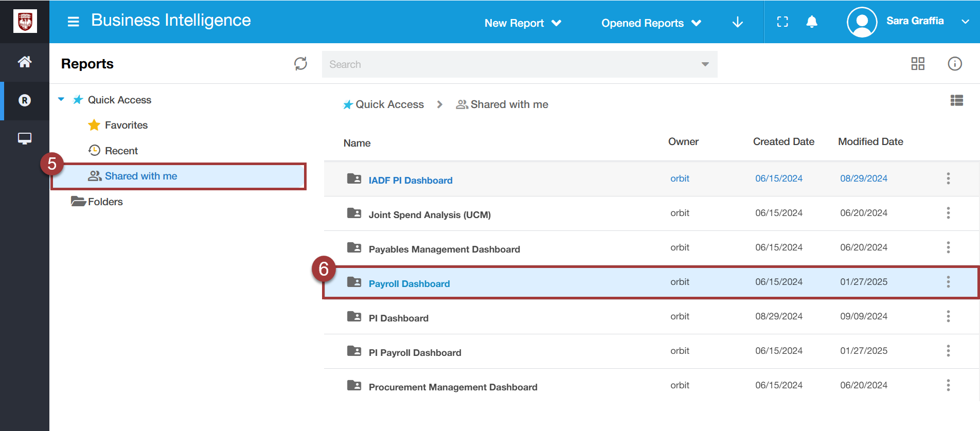980x431 pixels.
Task: Click created date 08/29/2024 of PI Dashboard
Action: 779,316
